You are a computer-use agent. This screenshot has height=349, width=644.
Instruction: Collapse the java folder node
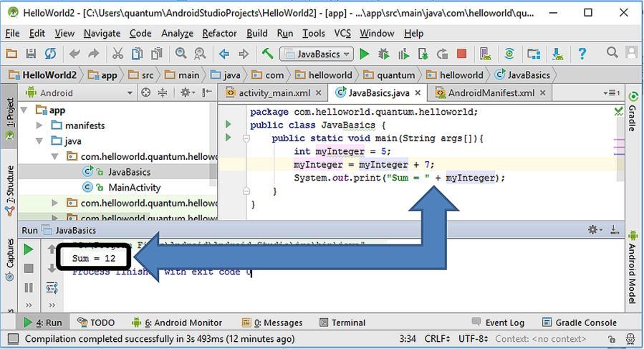pyautogui.click(x=39, y=141)
